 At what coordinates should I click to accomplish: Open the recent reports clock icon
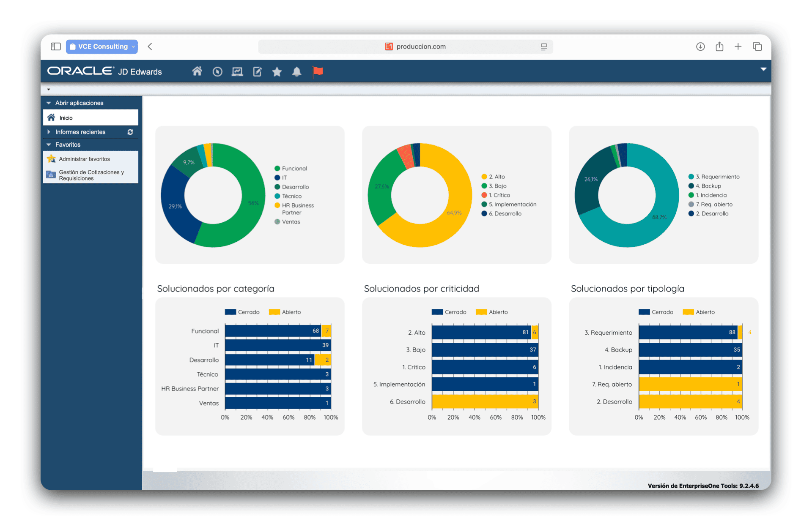(217, 72)
